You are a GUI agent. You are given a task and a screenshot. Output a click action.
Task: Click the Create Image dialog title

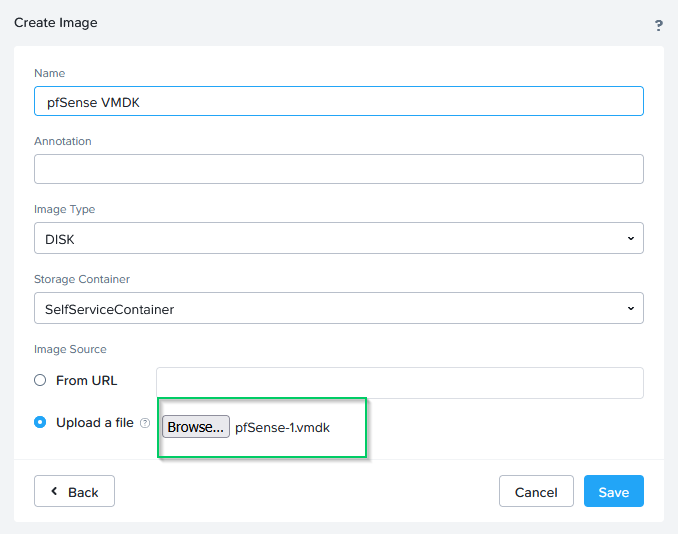tap(56, 22)
